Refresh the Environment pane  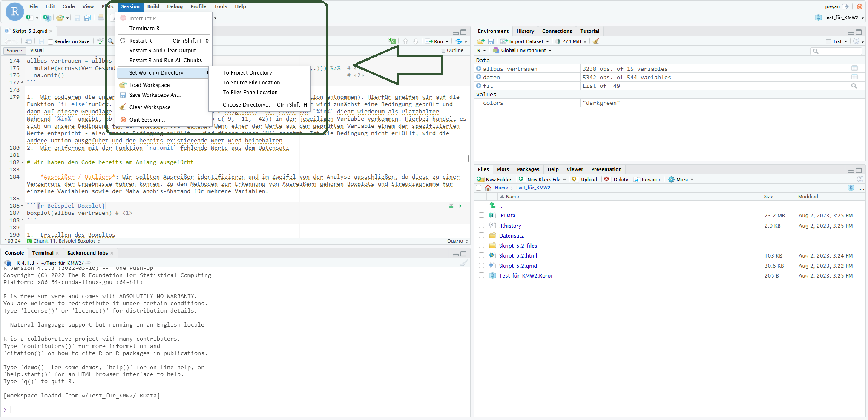pyautogui.click(x=856, y=41)
